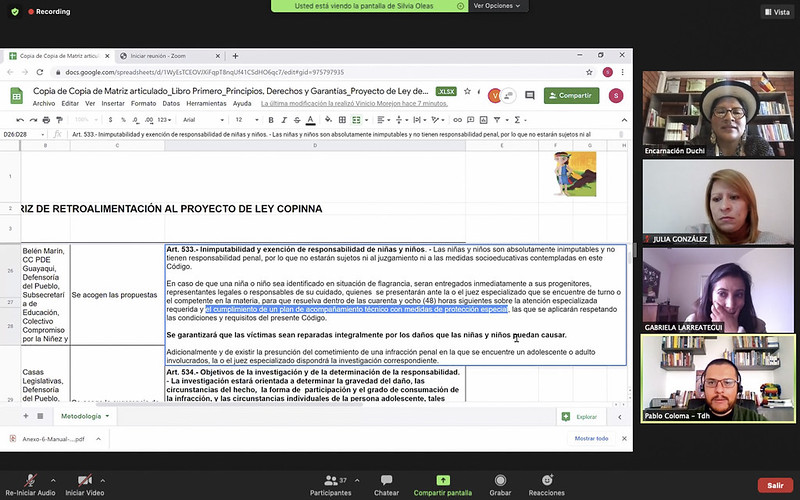
Task: Open Zoom chat with Chatear
Action: (x=386, y=486)
